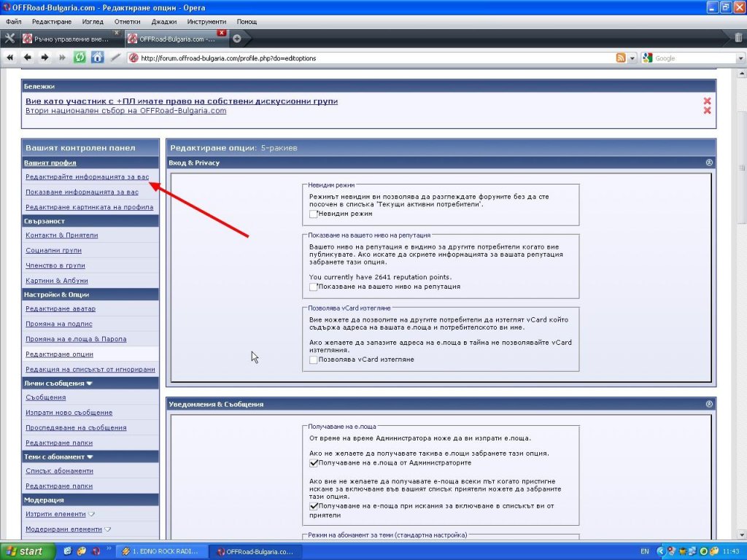Toggle the Невидим режим checkbox
This screenshot has height=560, width=747.
pos(314,214)
